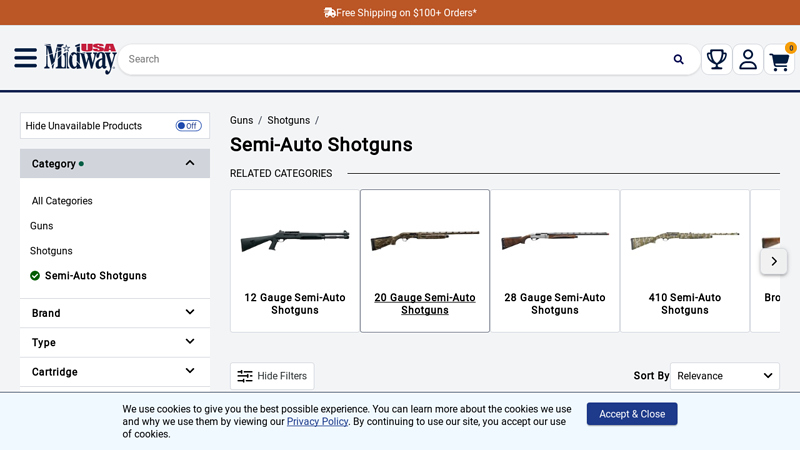Screen dimensions: 800x450
Task: Toggle the Hide Unavailable Products switch
Action: click(188, 126)
